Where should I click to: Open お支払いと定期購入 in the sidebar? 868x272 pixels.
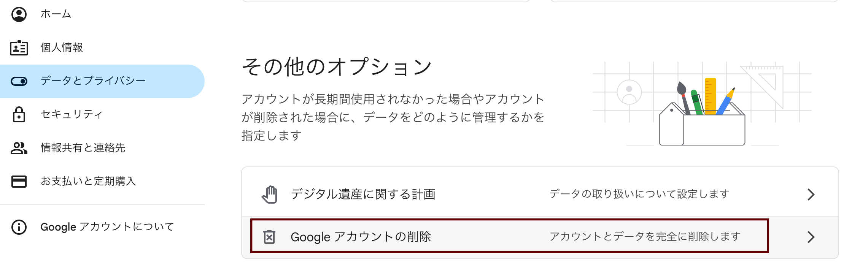pyautogui.click(x=88, y=181)
